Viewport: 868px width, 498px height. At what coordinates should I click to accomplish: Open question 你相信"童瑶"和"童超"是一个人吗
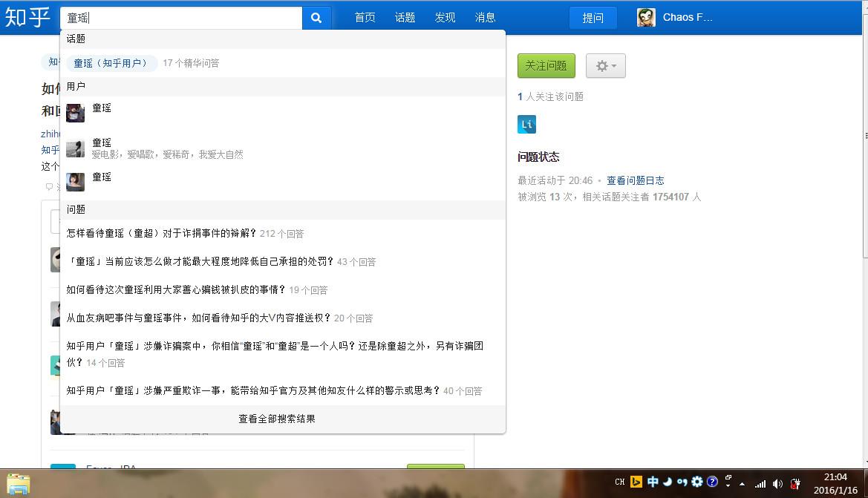[275, 354]
